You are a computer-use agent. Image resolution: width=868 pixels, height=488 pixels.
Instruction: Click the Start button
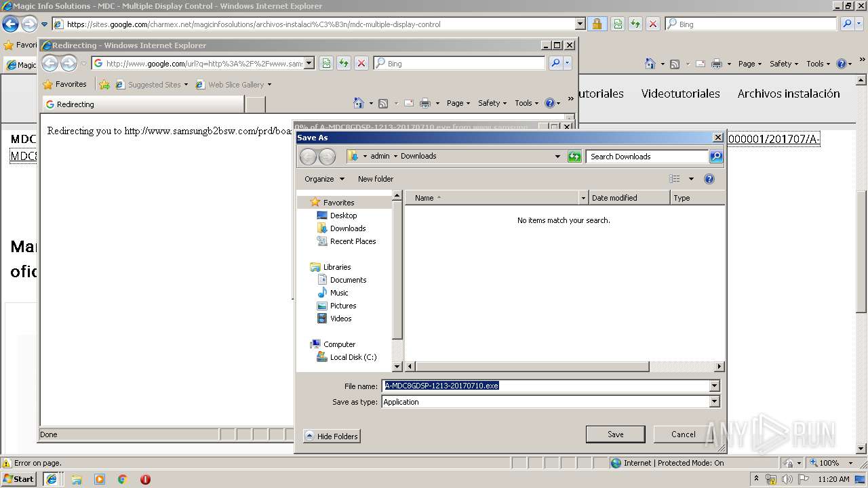coord(19,479)
